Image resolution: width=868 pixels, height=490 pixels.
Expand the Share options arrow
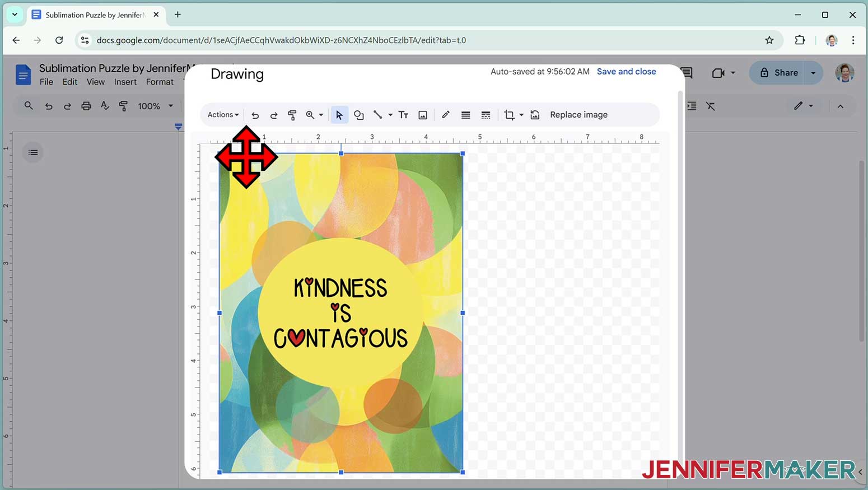(x=813, y=73)
